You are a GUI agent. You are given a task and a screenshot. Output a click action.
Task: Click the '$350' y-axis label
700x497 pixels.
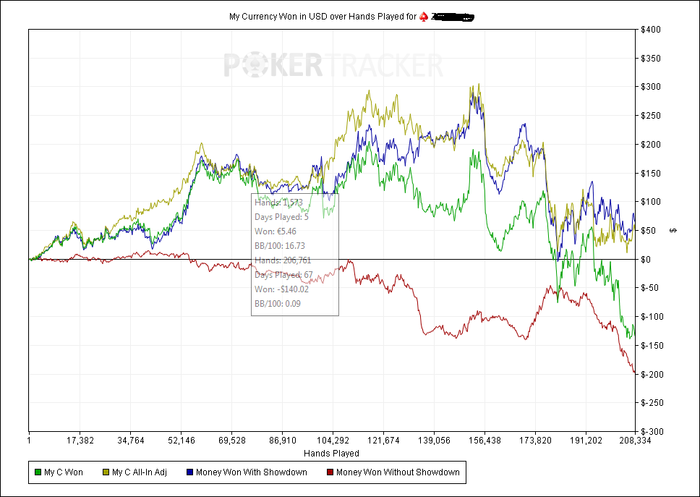[650, 58]
